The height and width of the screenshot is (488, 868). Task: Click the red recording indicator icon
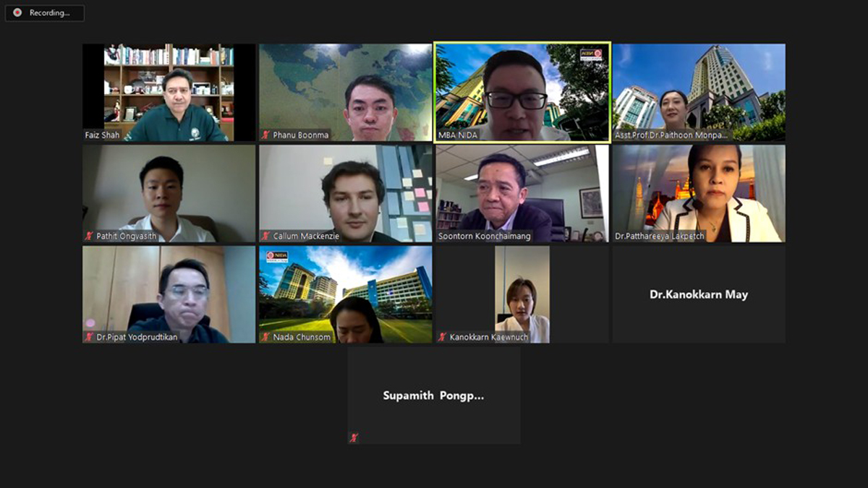(x=17, y=12)
